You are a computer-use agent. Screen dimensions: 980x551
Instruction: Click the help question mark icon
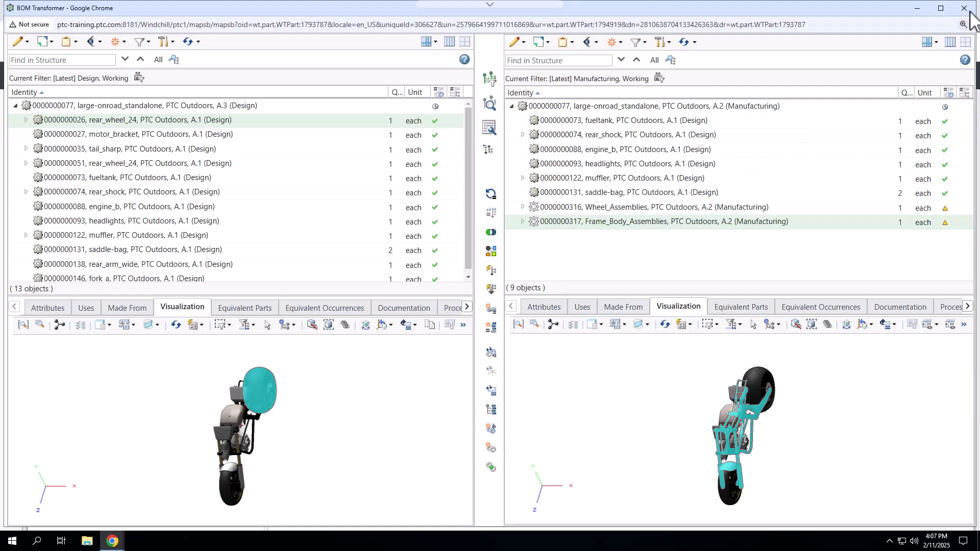[464, 60]
